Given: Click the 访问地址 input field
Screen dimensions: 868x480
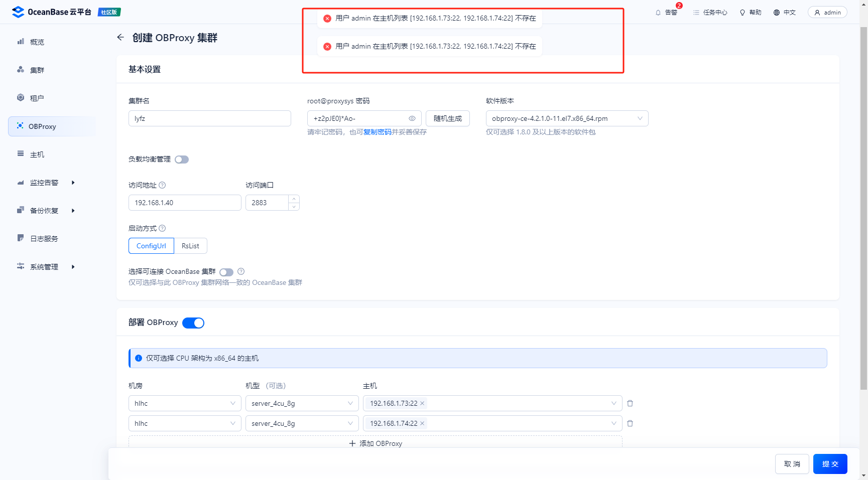Looking at the screenshot, I should click(185, 203).
